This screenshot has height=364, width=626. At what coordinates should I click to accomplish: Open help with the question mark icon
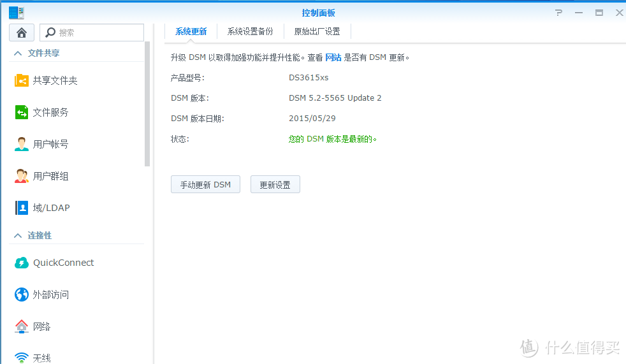[558, 13]
